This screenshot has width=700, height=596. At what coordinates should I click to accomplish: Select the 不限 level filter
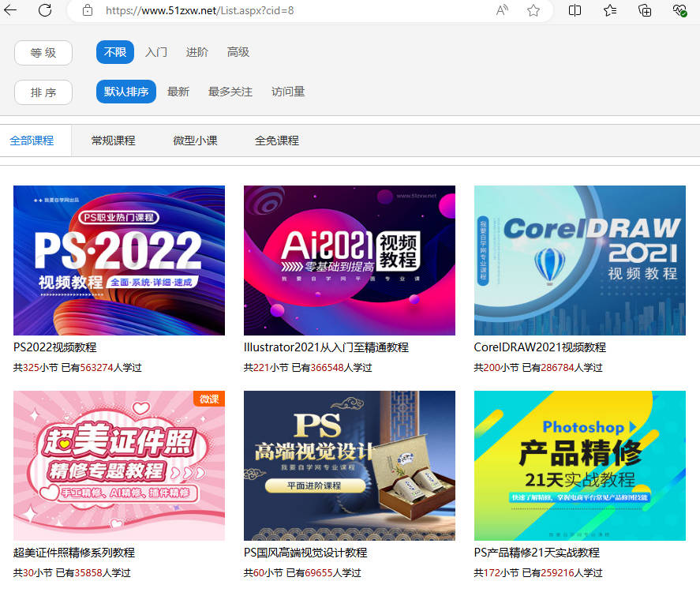tap(115, 52)
